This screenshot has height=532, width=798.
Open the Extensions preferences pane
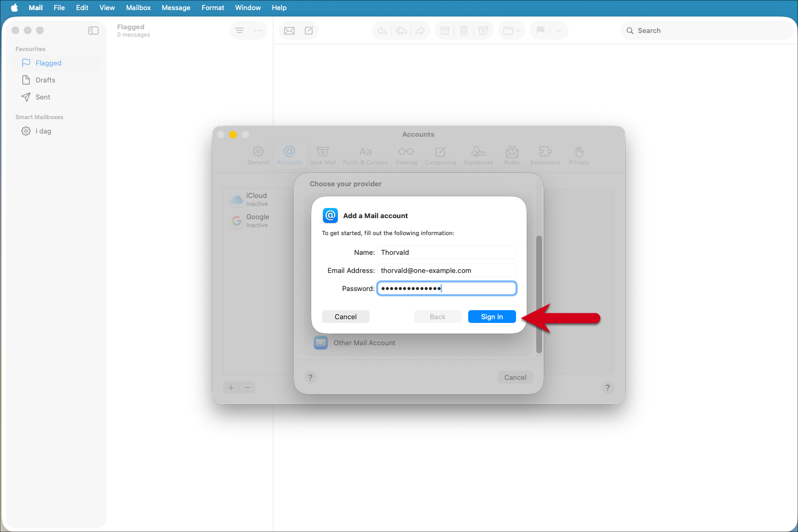point(545,155)
